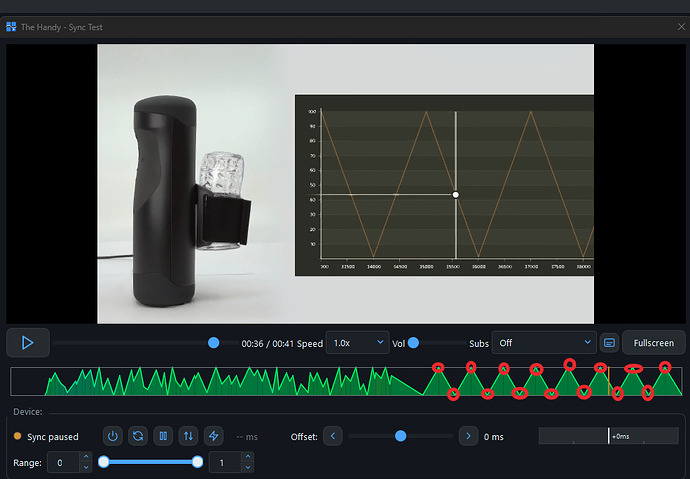
Task: Close The Handy - Sync Test window
Action: point(681,27)
